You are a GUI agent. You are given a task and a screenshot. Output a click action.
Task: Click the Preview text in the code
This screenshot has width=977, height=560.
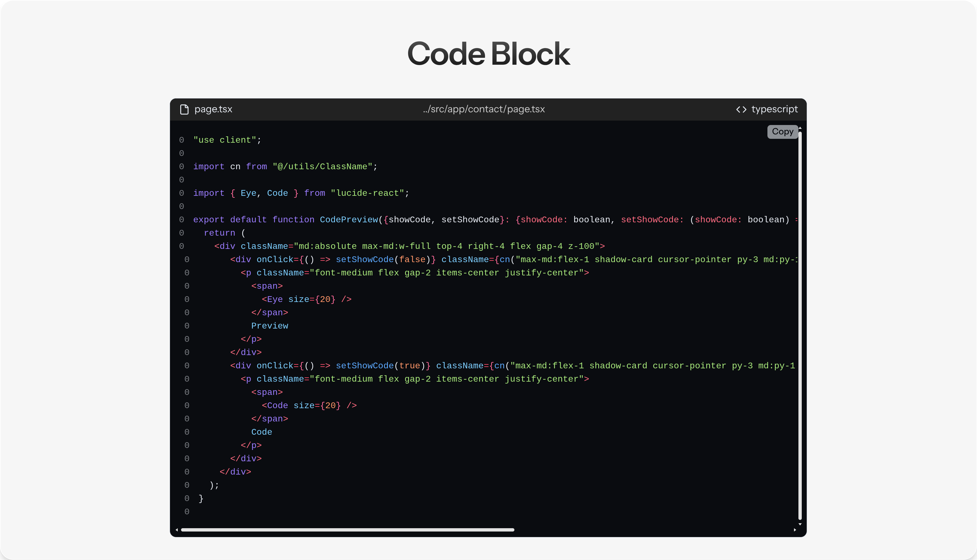click(269, 326)
